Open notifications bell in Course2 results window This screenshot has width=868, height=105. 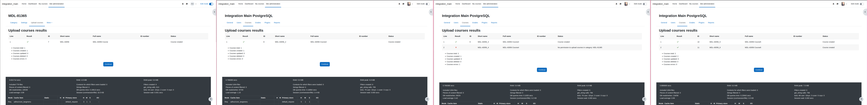pyautogui.click(x=399, y=4)
